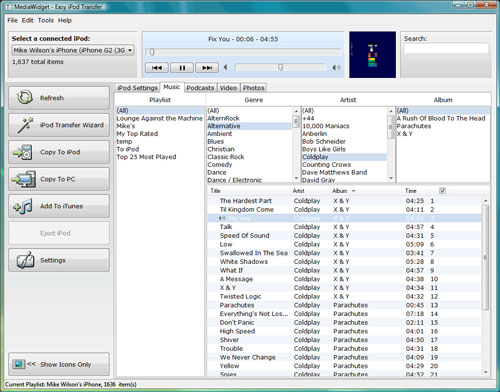Skip to previous track
The height and width of the screenshot is (392, 500).
point(157,68)
